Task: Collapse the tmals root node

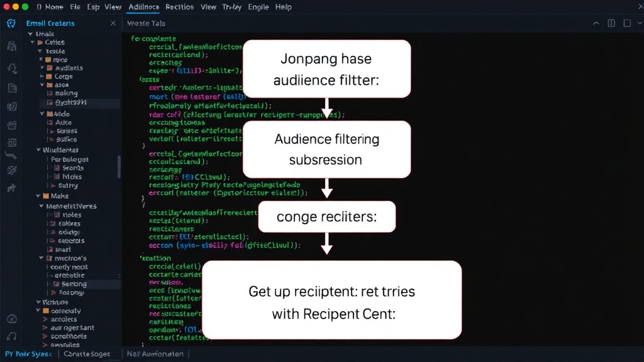Action: (x=30, y=34)
